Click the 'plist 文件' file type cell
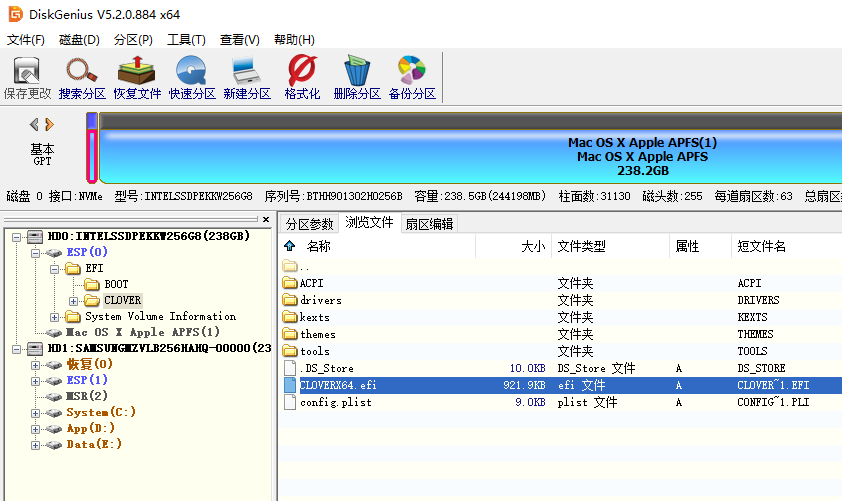 587,402
